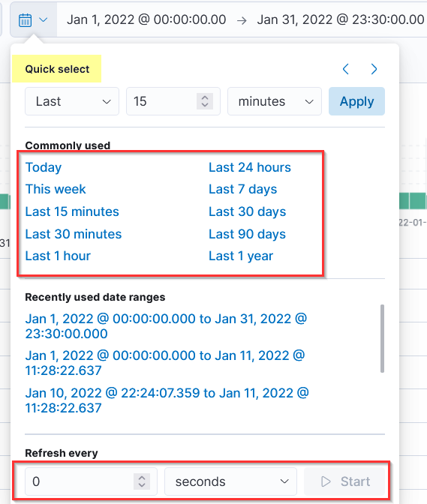This screenshot has width=427, height=504.
Task: Choose Last 7 days
Action: click(x=242, y=189)
